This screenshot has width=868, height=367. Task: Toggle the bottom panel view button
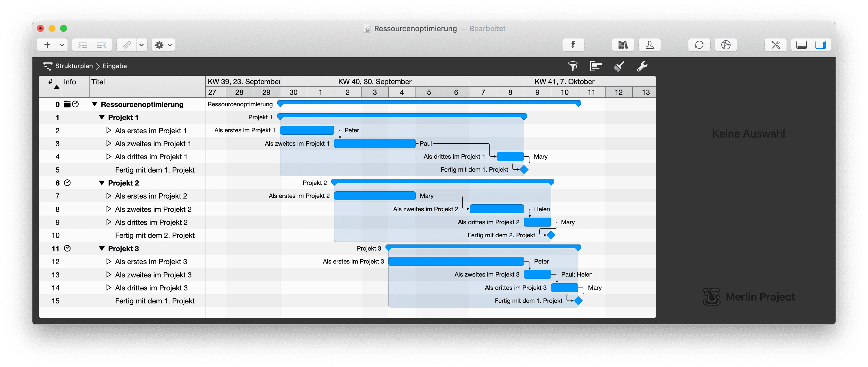click(x=801, y=45)
